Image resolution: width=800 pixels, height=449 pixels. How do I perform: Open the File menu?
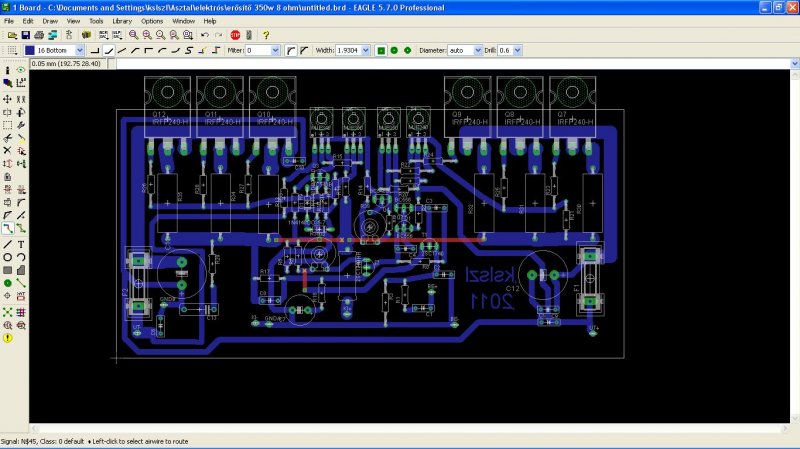click(x=9, y=21)
